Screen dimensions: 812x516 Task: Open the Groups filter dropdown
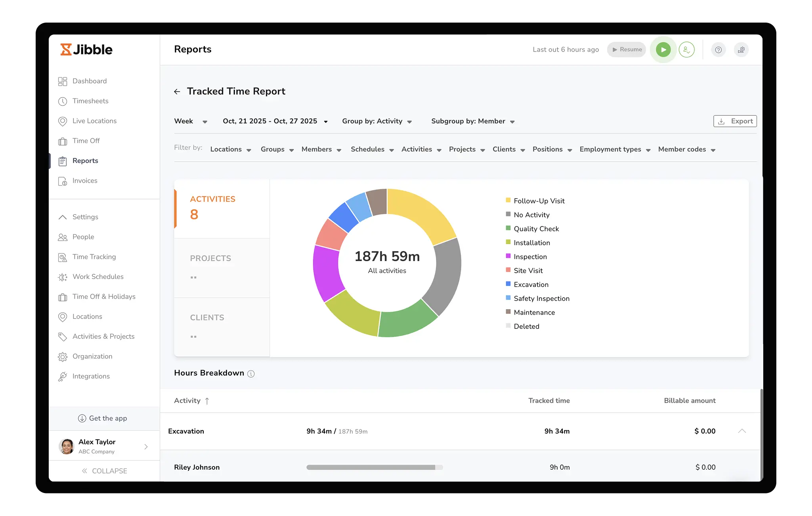coord(277,149)
